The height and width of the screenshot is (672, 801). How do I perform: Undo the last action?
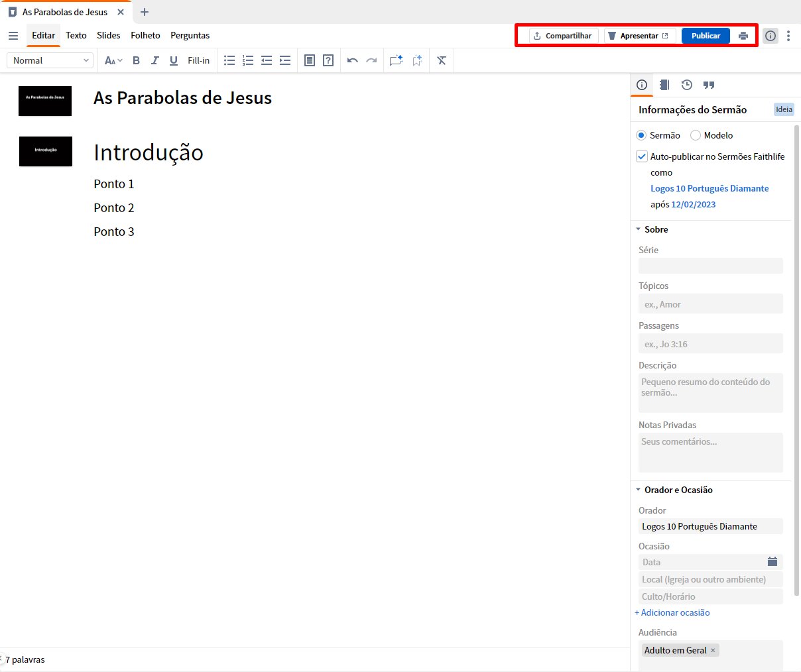[x=353, y=60]
